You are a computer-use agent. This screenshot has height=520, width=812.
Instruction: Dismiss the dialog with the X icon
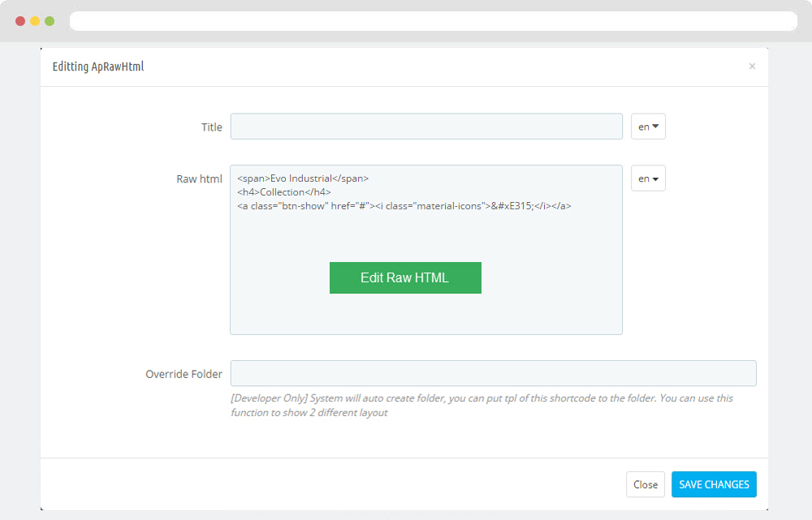752,67
